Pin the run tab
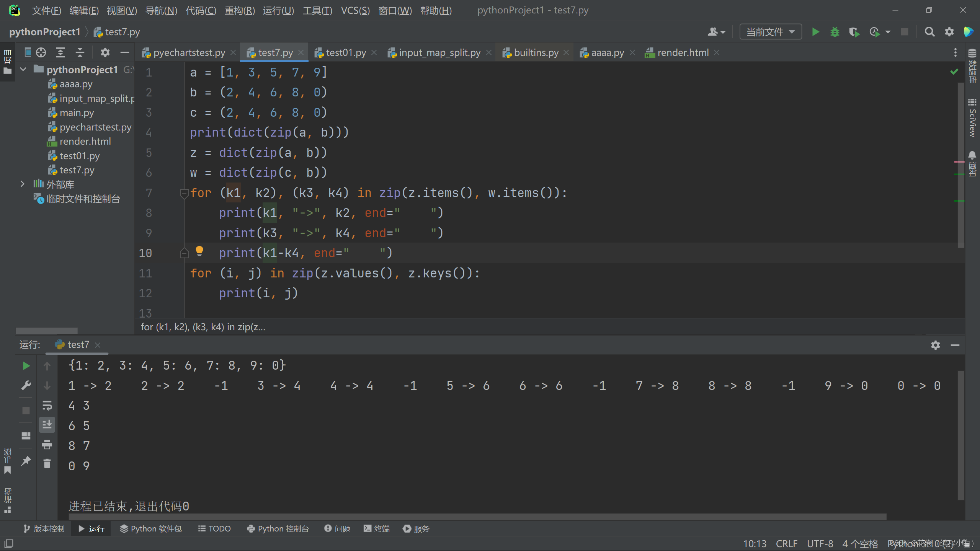 (x=26, y=461)
